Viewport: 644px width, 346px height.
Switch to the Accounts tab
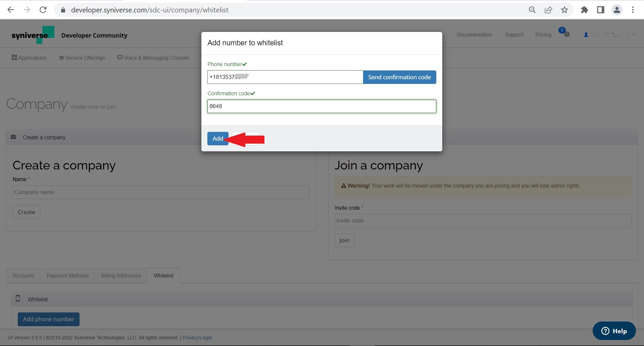pyautogui.click(x=23, y=276)
